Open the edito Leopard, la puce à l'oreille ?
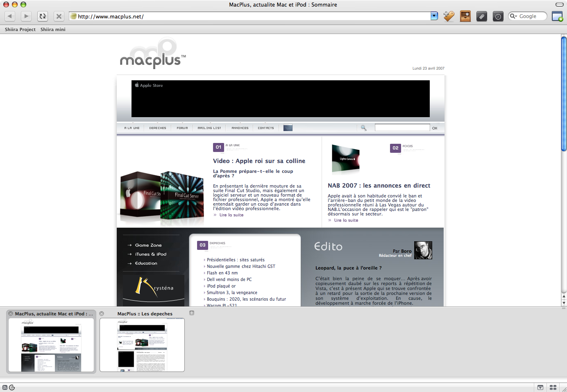The width and height of the screenshot is (567, 392). click(348, 268)
